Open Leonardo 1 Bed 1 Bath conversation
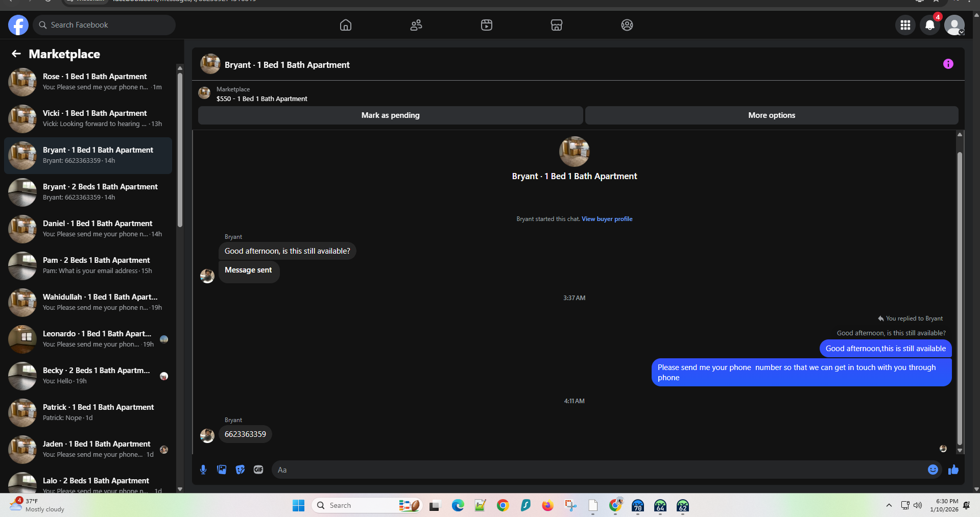980x517 pixels. 88,339
